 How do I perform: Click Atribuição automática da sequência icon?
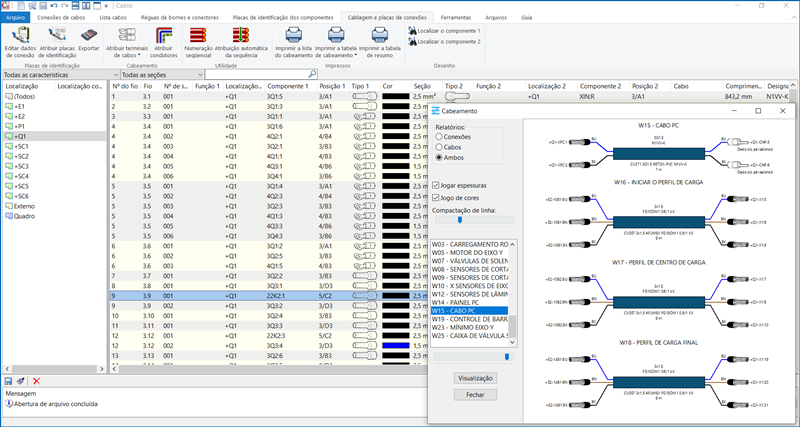[x=240, y=35]
